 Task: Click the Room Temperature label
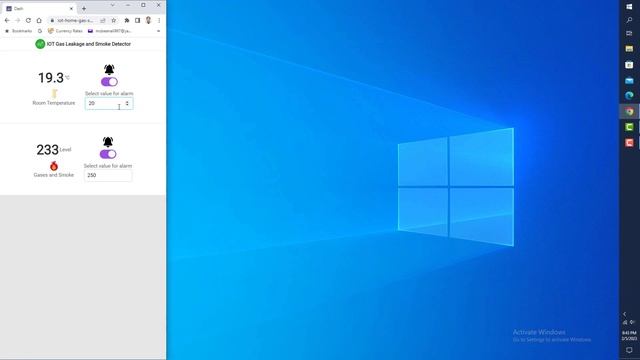pyautogui.click(x=54, y=103)
